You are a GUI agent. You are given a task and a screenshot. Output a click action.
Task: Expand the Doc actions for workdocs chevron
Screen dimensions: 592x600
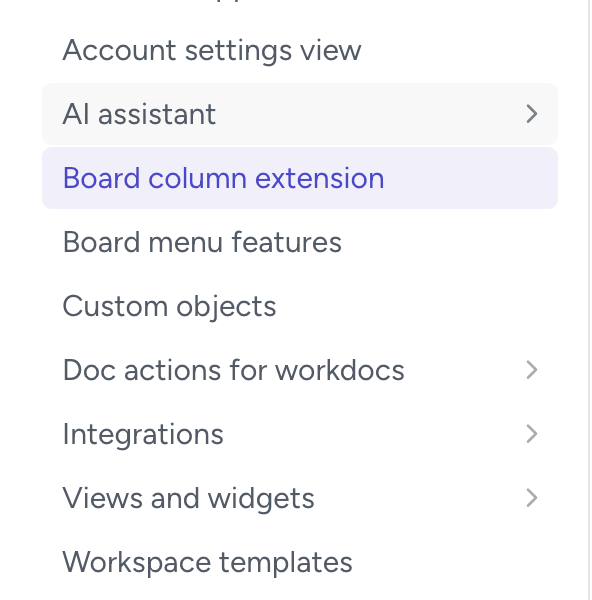pos(532,370)
